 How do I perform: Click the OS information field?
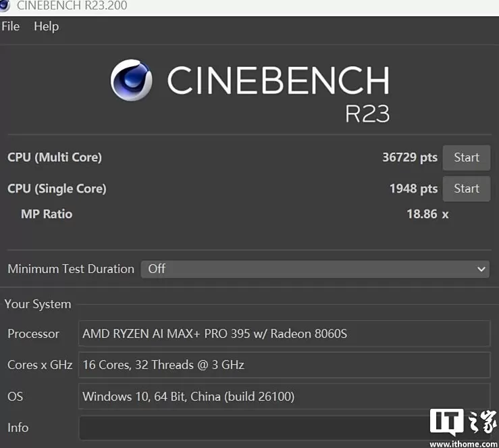(284, 396)
